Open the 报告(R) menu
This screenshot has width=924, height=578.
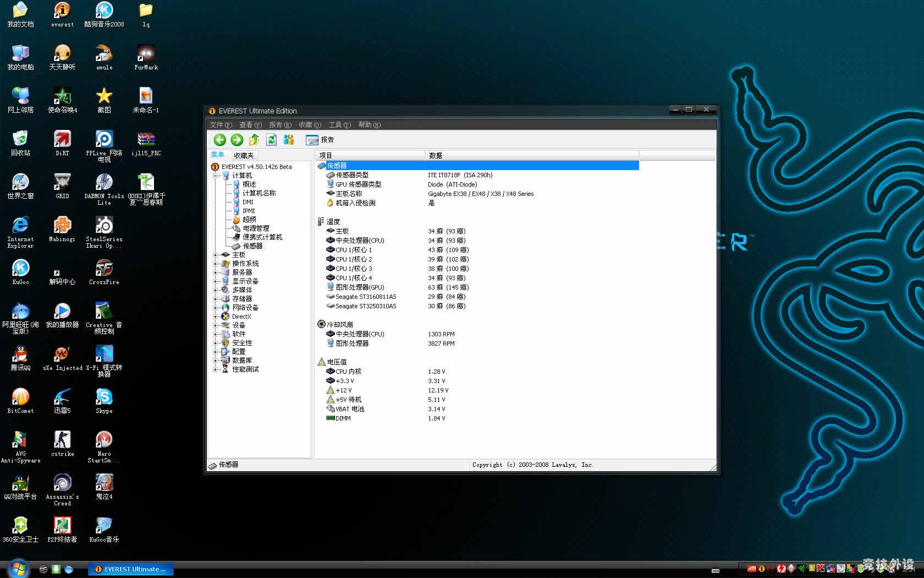coord(280,125)
